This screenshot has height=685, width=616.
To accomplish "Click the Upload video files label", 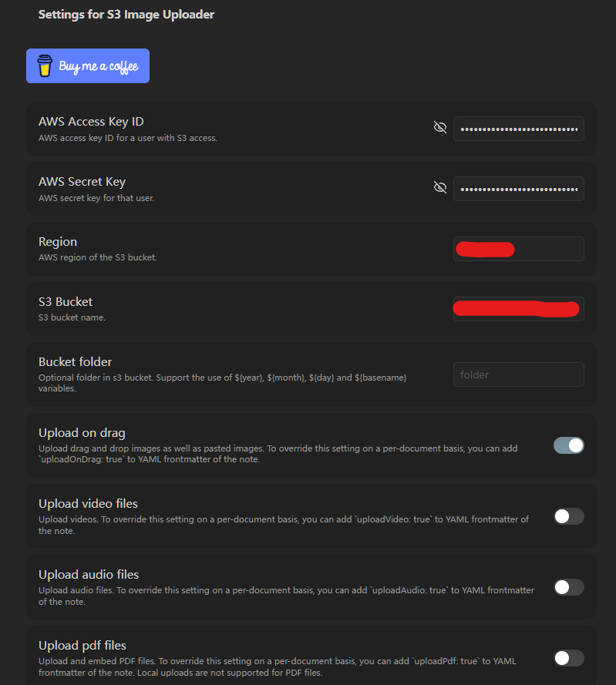I will (x=88, y=504).
